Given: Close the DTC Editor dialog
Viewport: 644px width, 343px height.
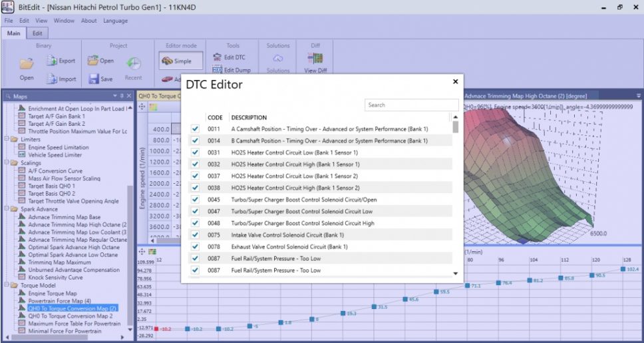Looking at the screenshot, I should (x=456, y=82).
